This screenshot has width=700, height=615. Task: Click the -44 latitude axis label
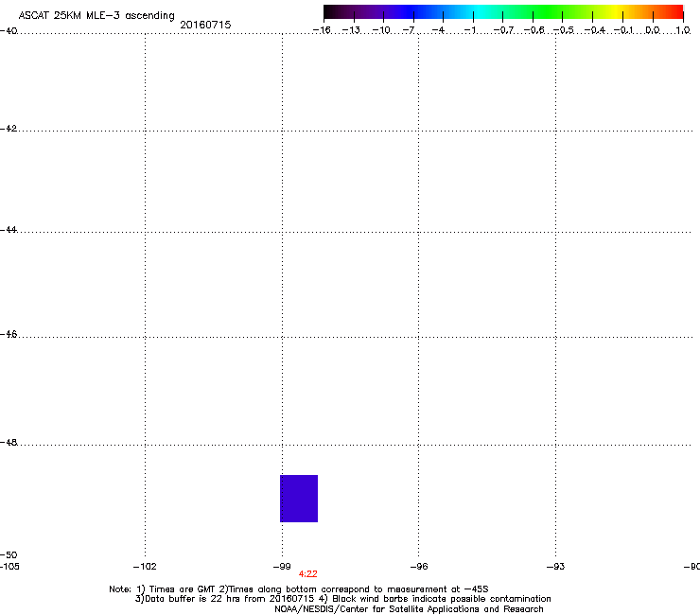[x=9, y=230]
